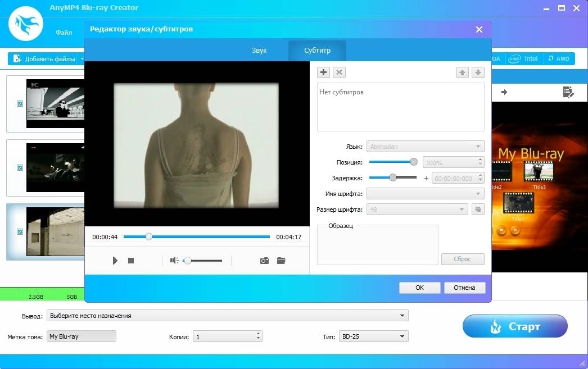Click the Сброс button
The width and height of the screenshot is (588, 369).
point(463,259)
